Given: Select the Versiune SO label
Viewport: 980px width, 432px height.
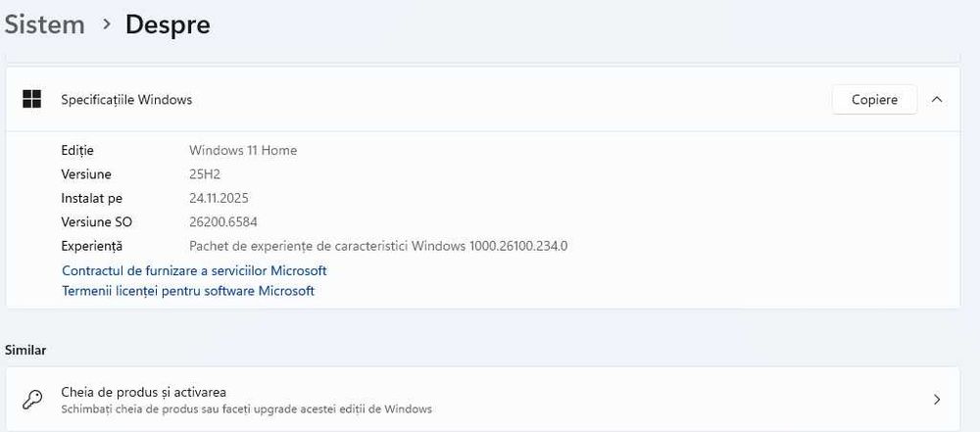Looking at the screenshot, I should point(96,222).
